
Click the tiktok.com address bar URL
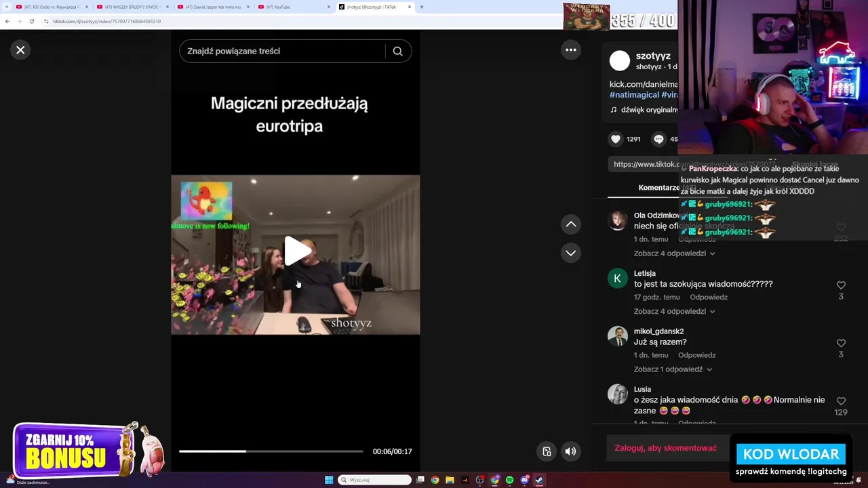tap(106, 21)
